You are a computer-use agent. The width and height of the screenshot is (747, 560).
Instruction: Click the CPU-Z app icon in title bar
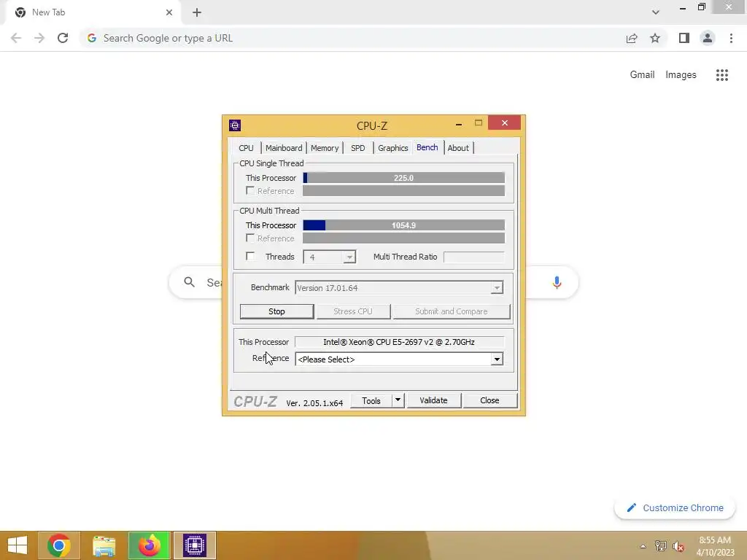[x=235, y=125]
